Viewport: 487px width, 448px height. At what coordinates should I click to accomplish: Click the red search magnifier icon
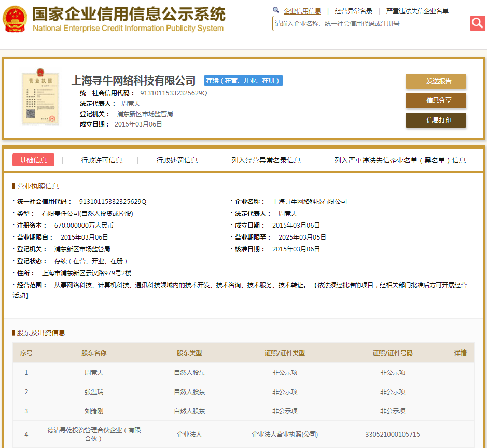tap(477, 23)
